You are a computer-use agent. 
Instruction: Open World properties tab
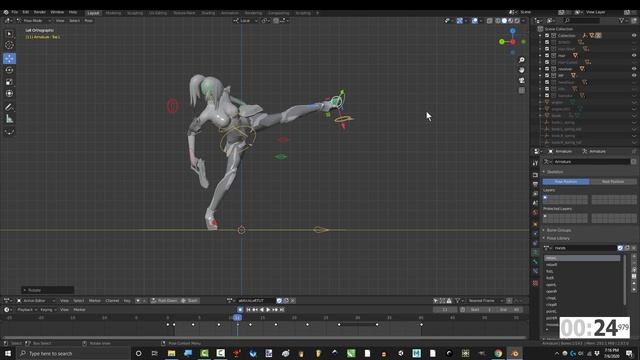pyautogui.click(x=535, y=213)
